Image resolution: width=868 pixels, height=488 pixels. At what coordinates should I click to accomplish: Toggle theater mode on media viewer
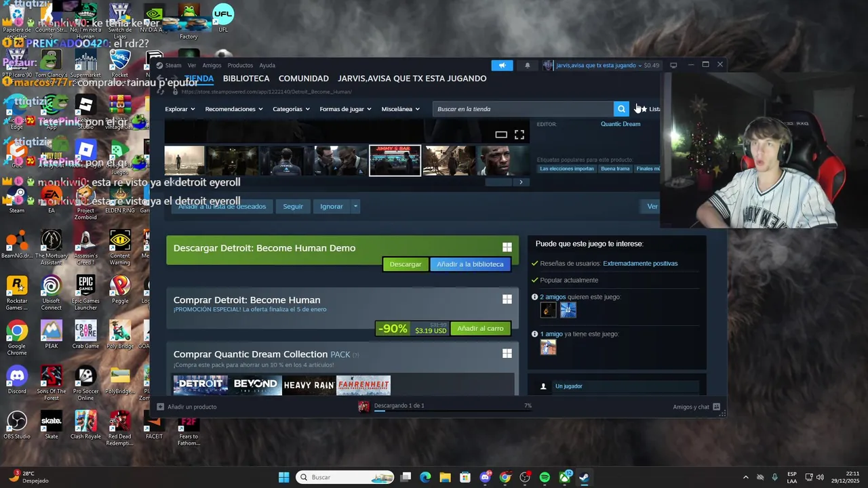click(x=501, y=134)
